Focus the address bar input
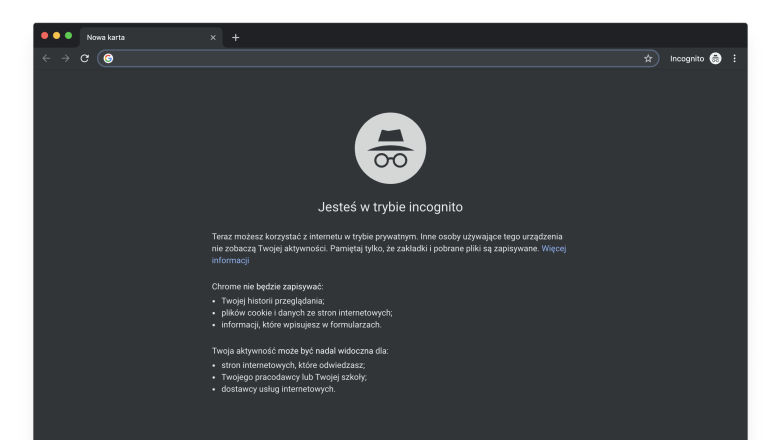781x440 pixels. pos(378,58)
